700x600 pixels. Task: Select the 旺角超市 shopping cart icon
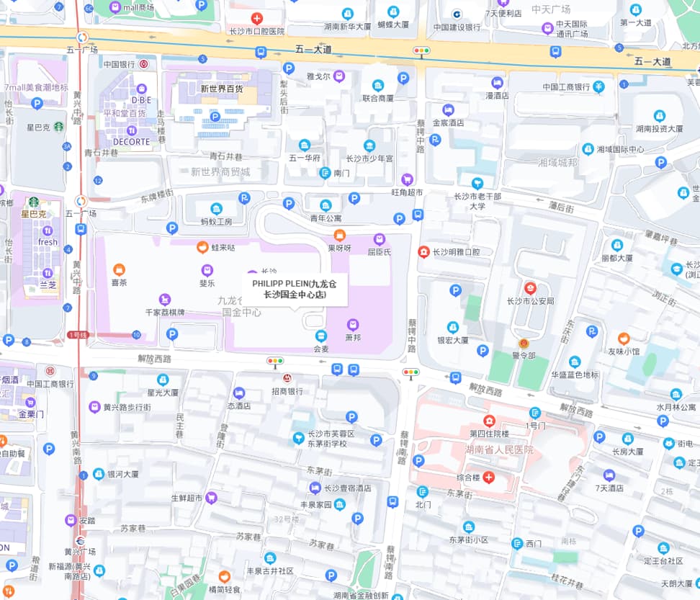pyautogui.click(x=407, y=180)
